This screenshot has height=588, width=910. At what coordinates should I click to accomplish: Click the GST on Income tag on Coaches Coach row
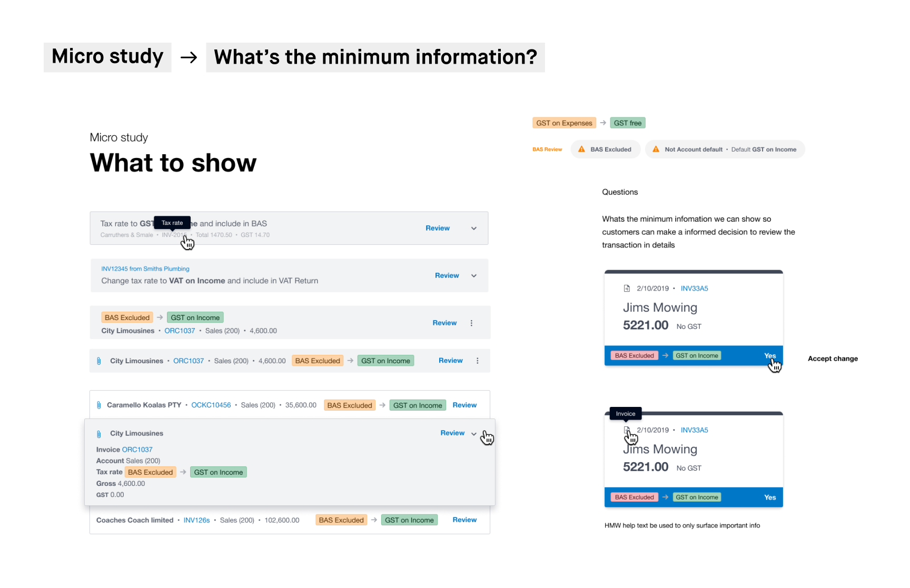409,520
